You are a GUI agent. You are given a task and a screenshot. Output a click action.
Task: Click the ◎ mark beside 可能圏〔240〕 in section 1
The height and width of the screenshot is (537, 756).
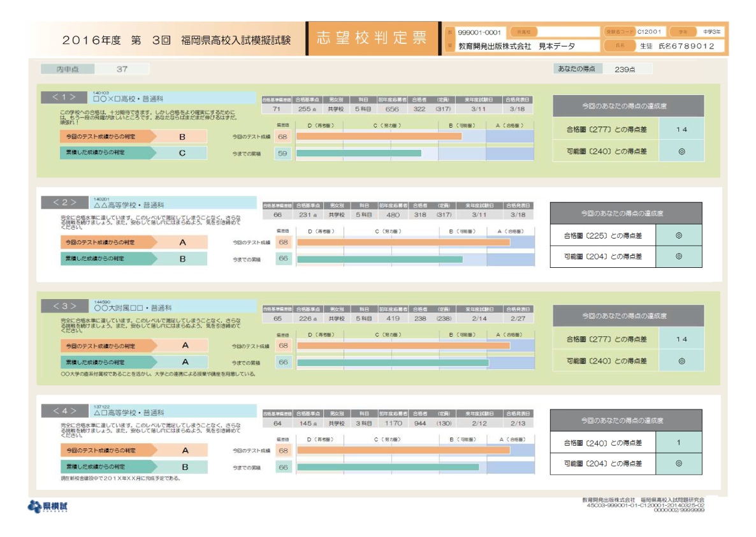(x=681, y=152)
